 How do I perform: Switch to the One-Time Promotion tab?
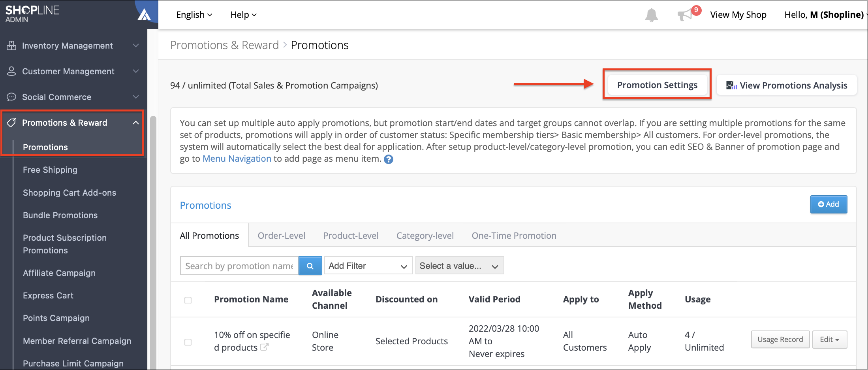(514, 236)
